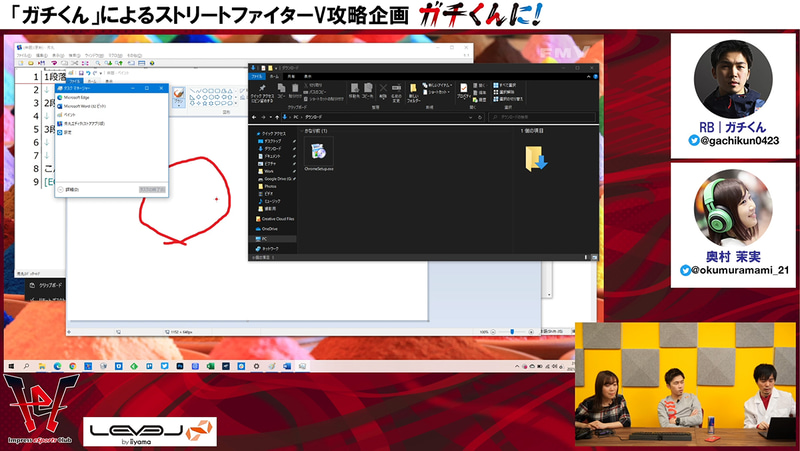Open Paint's customize quick access dropdown
This screenshot has height=451, width=800.
pos(101,73)
